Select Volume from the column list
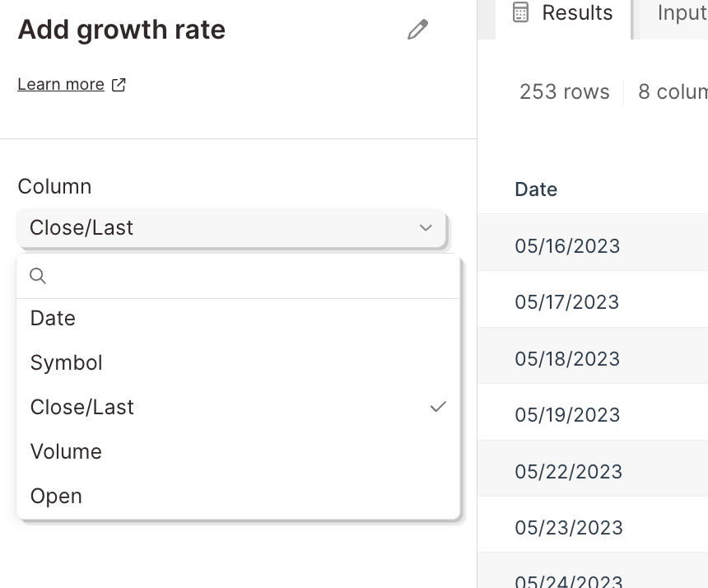The width and height of the screenshot is (708, 588). click(x=238, y=451)
